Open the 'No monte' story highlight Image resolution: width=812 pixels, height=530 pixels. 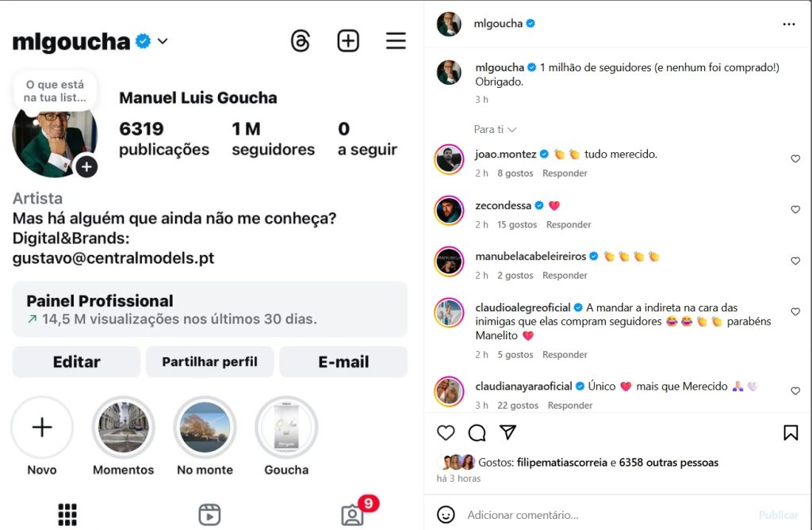(205, 428)
